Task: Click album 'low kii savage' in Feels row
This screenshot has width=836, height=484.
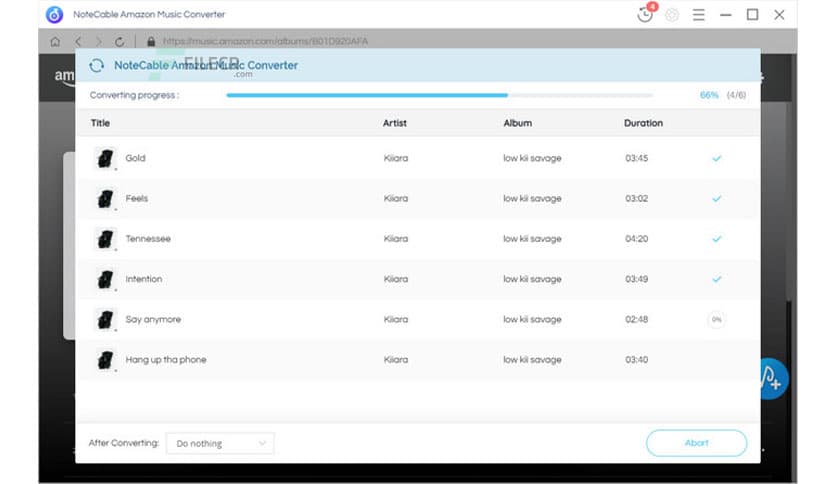Action: [x=532, y=198]
